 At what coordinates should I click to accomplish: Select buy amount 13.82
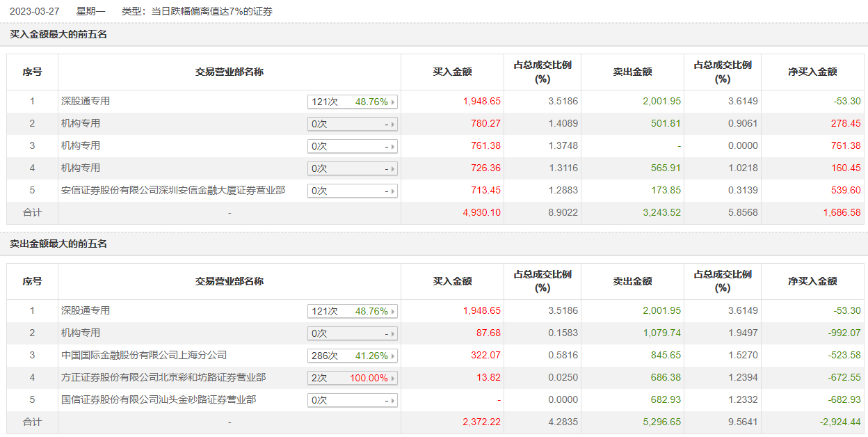(x=488, y=377)
